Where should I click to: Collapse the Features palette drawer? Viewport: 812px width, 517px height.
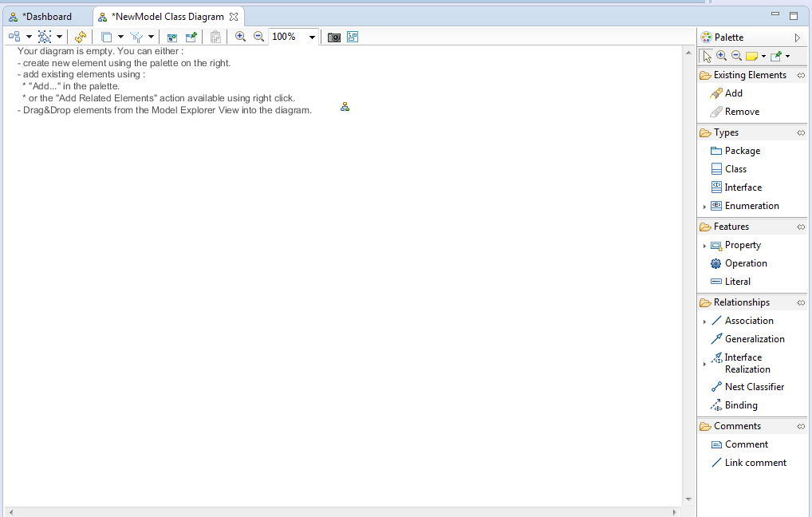[731, 227]
